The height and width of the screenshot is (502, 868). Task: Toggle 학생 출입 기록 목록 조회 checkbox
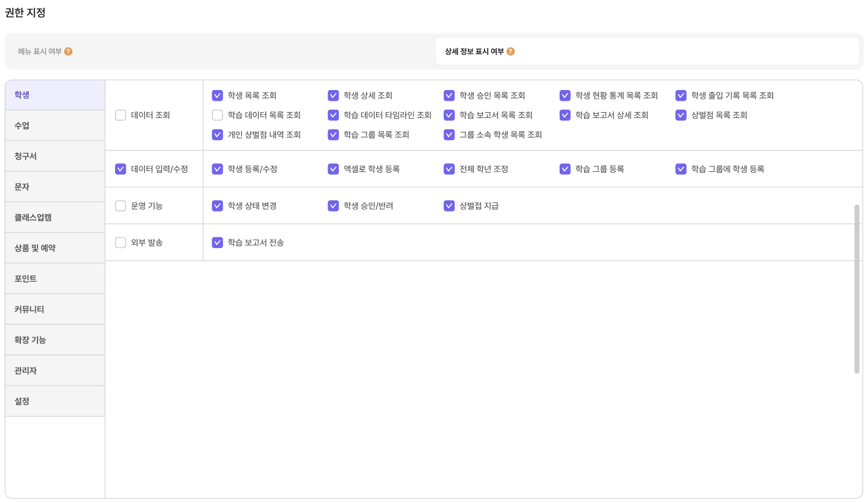[x=681, y=95]
